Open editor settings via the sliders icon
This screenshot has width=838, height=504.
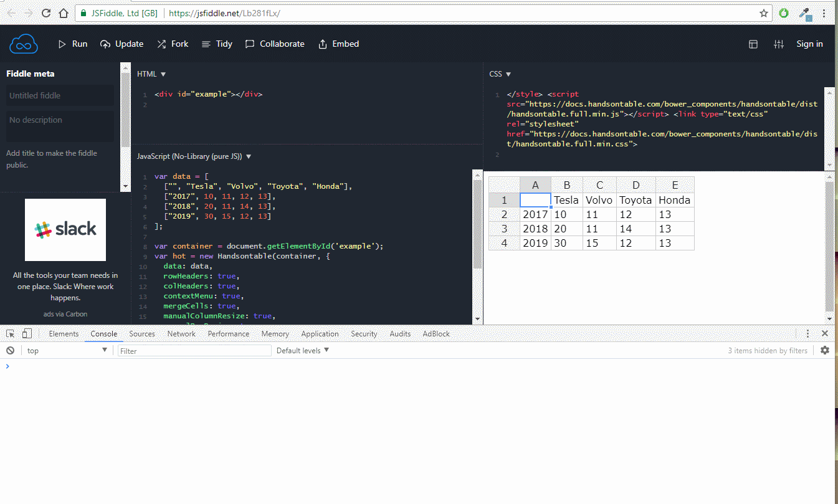[x=778, y=44]
